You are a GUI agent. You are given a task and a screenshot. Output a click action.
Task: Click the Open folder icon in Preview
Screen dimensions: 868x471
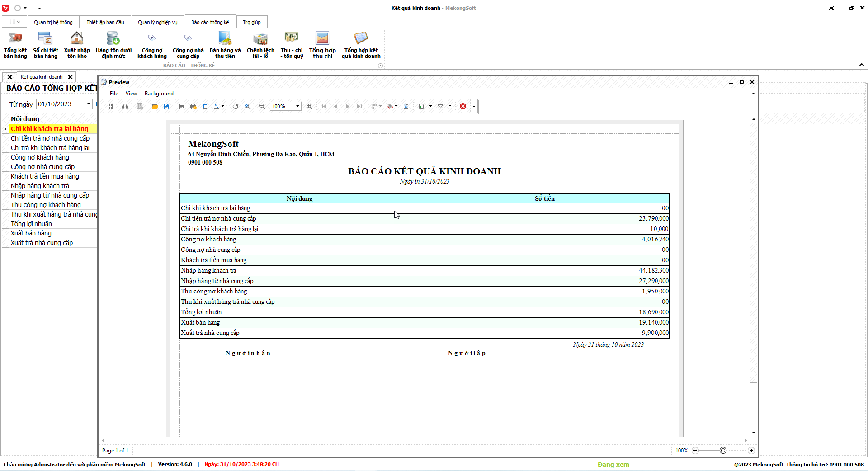click(x=155, y=106)
